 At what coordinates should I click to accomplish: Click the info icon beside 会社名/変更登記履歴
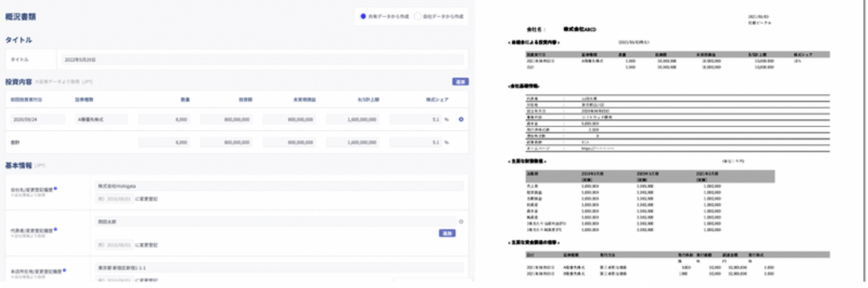[56, 188]
